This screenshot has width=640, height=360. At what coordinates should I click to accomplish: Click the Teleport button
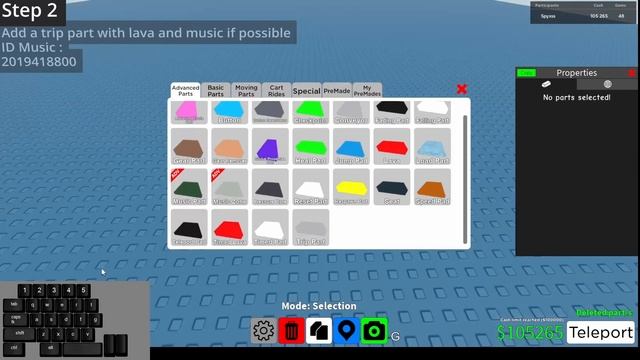point(601,332)
